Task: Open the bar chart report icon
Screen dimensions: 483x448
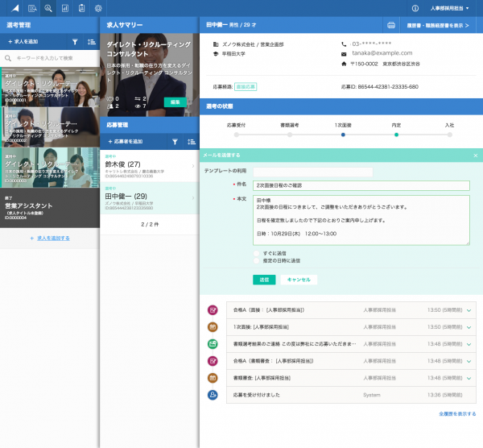Action: [x=65, y=8]
